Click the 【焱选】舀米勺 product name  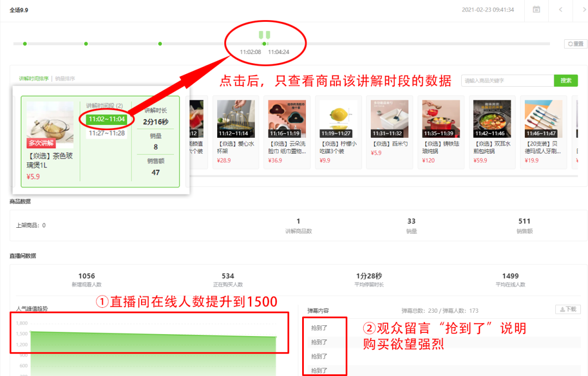pos(389,144)
